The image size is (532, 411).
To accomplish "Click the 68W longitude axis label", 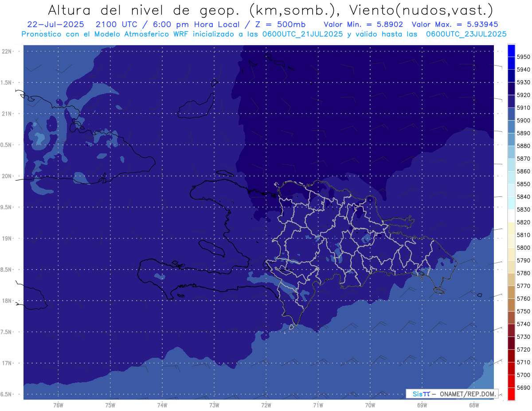I will click(x=474, y=405).
